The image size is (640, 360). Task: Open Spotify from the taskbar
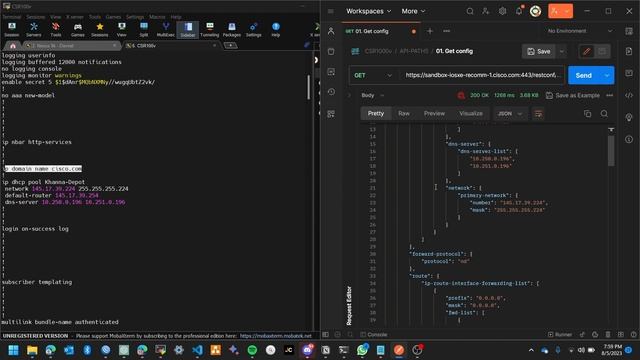pyautogui.click(x=252, y=350)
